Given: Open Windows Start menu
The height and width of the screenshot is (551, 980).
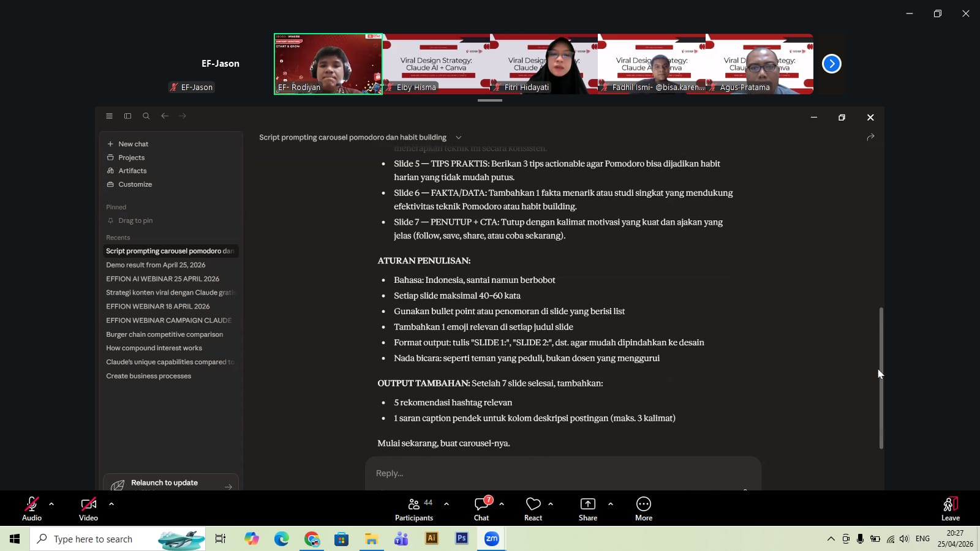Looking at the screenshot, I should click(x=15, y=539).
